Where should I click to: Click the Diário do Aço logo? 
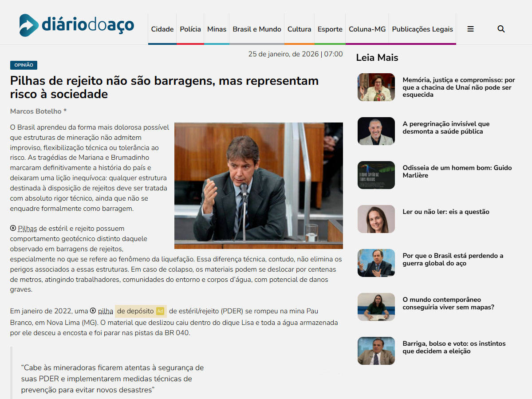(76, 25)
